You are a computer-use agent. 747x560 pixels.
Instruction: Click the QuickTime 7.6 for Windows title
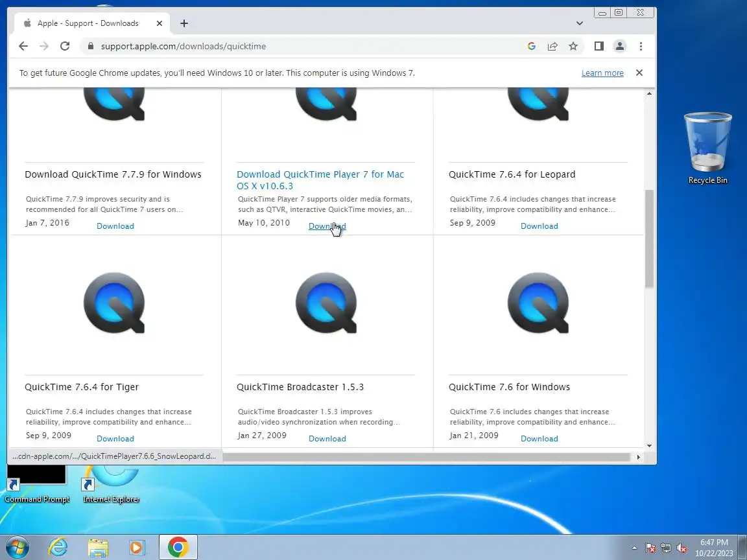(x=509, y=387)
